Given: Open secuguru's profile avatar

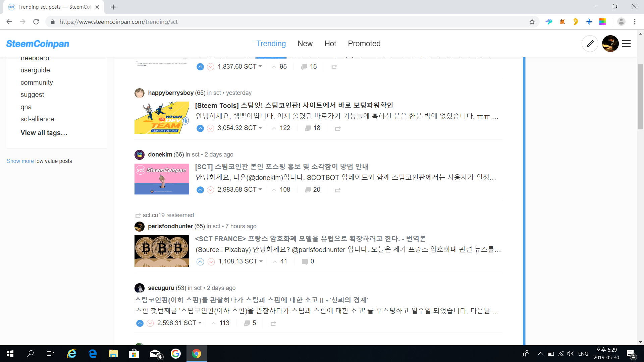Looking at the screenshot, I should pyautogui.click(x=140, y=288).
